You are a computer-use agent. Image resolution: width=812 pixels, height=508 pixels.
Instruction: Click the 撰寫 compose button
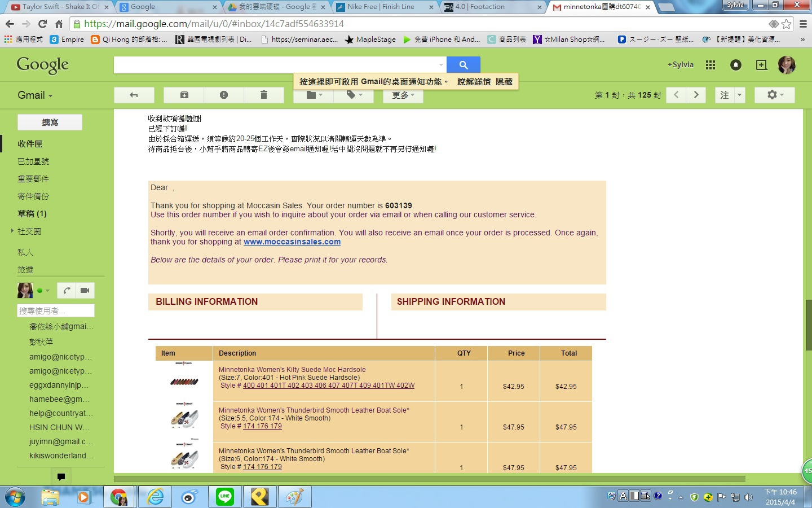50,122
